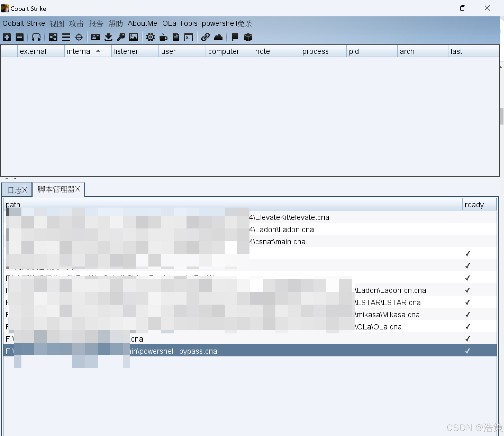Open the 报告 menu
The height and width of the screenshot is (436, 504).
tap(96, 24)
